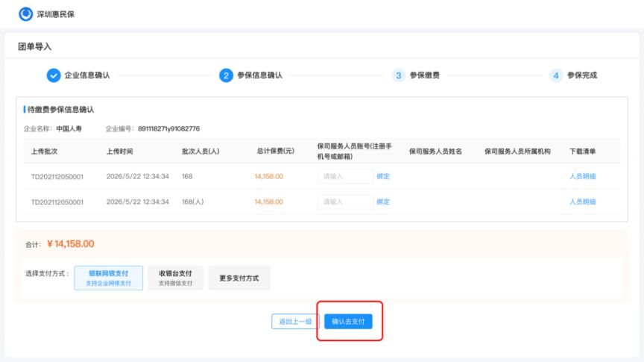Click 确认去支付 button

point(348,321)
